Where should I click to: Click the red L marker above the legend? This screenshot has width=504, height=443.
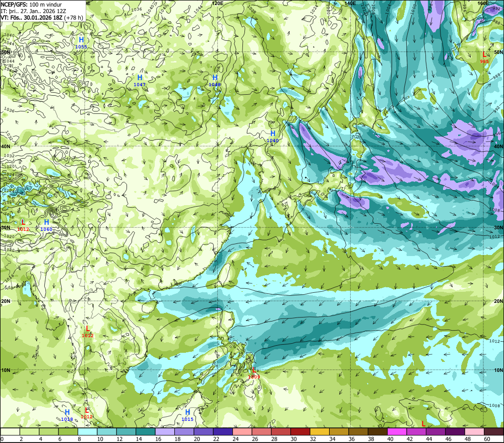(x=423, y=424)
